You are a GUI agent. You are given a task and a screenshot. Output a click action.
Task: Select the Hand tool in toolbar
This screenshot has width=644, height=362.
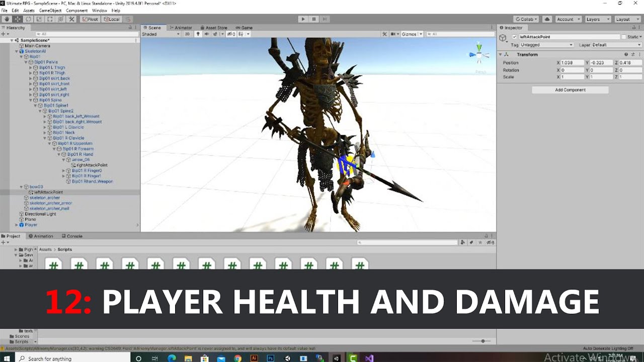[x=7, y=19]
